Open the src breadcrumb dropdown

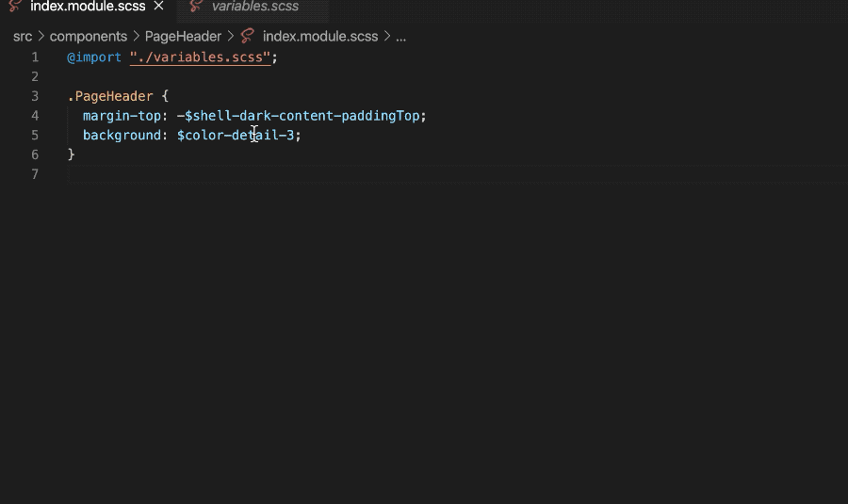(22, 37)
